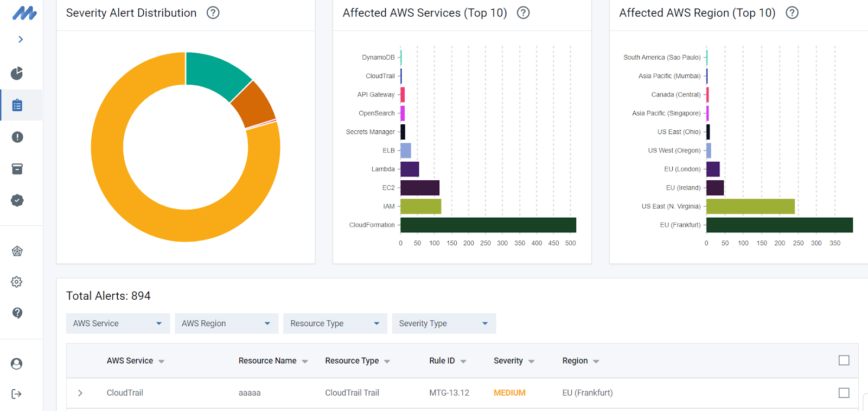Viewport: 868px width, 411px height.
Task: Click the 'US East (Ohio)' region label
Action: pos(679,132)
